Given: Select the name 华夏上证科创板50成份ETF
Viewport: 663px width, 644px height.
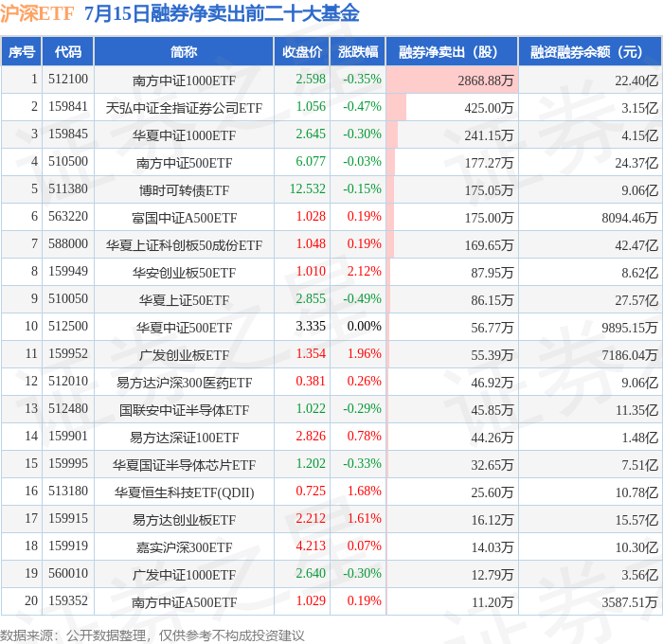Looking at the screenshot, I should [184, 245].
